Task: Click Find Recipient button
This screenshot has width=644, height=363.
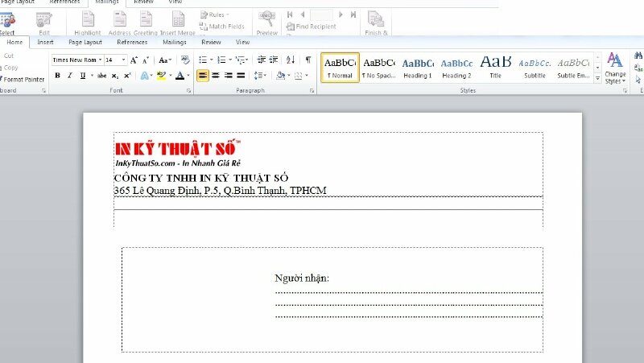Action: coord(312,27)
